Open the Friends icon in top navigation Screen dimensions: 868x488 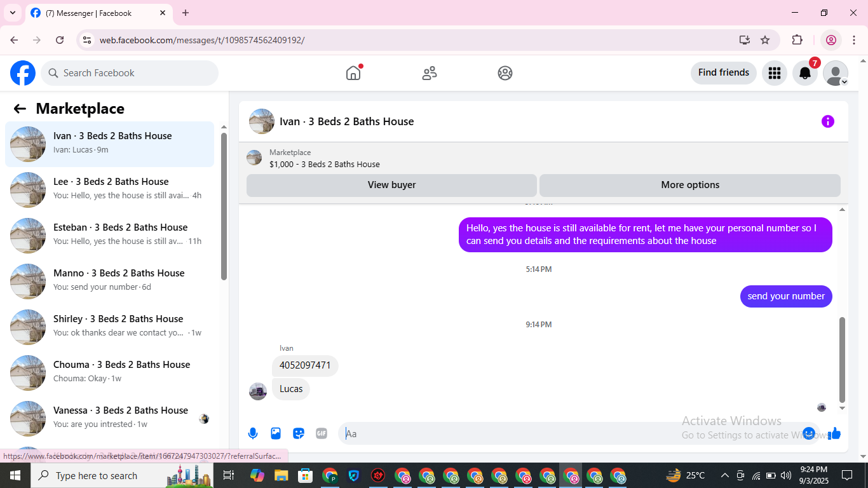(430, 73)
